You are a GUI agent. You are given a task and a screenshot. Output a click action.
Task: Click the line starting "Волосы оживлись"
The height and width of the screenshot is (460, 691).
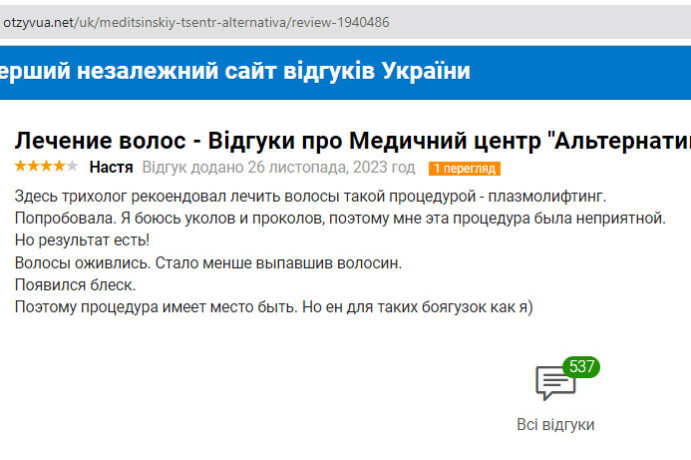[208, 262]
